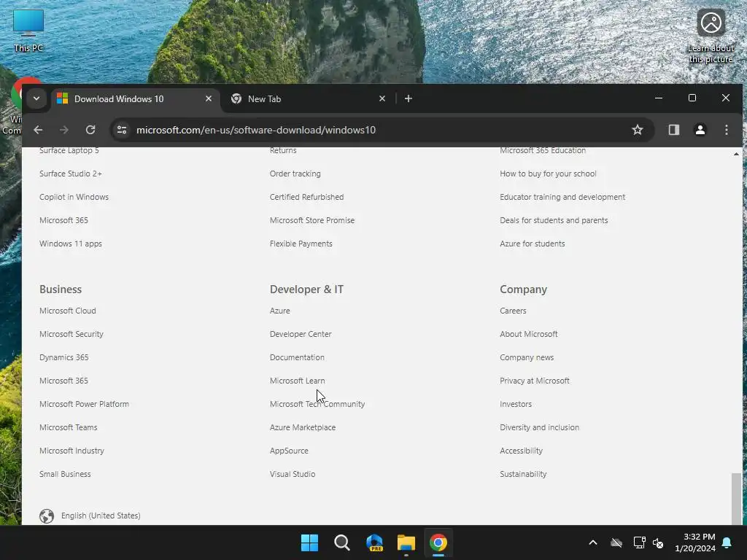Open the AppSource link
Screen dimensions: 747x560
[x=289, y=451]
